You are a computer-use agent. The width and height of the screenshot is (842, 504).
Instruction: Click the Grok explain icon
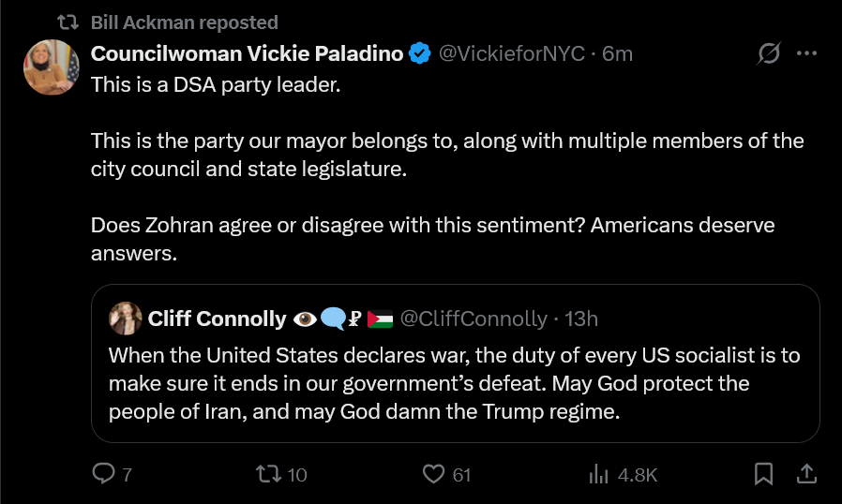pyautogui.click(x=769, y=53)
